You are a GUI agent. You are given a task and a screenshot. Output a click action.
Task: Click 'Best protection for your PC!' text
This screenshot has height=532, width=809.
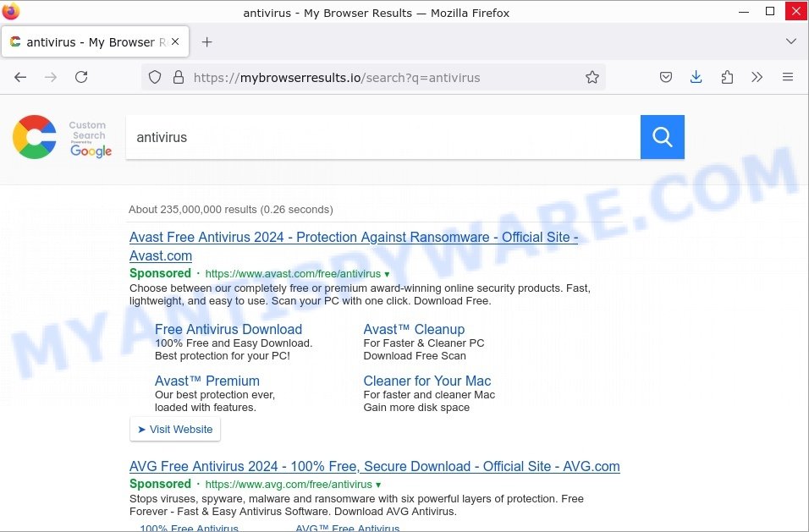pyautogui.click(x=223, y=356)
